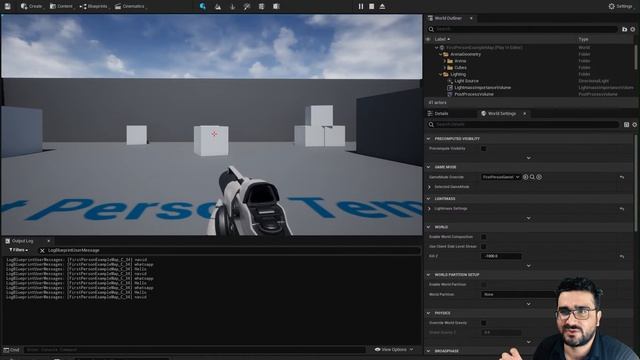Switch to Foliage mode icon
Screen dimensions: 640x360
pyautogui.click(x=232, y=6)
